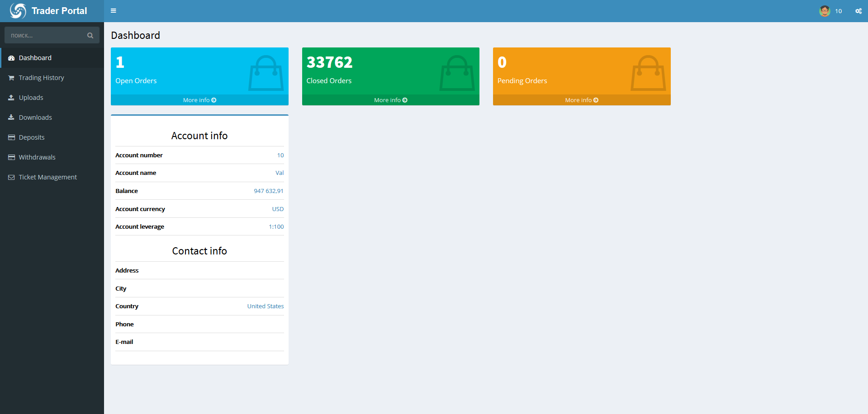
Task: Click the search magnifier icon
Action: point(90,35)
